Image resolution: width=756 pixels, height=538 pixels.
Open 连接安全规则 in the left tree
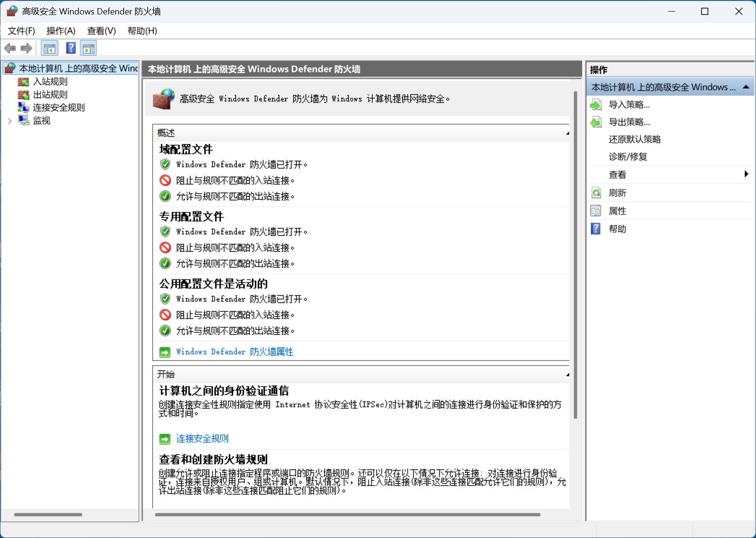(59, 108)
